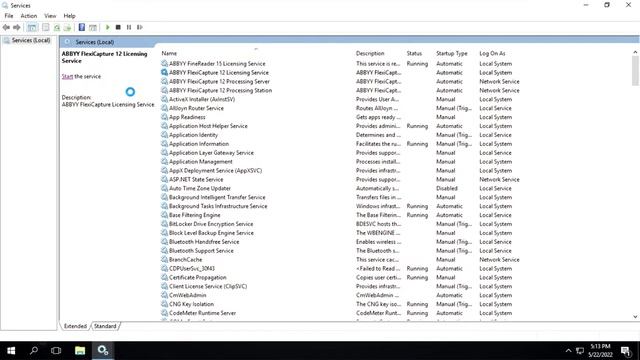640x360 pixels.
Task: Switch to the Extended tab
Action: [x=76, y=326]
